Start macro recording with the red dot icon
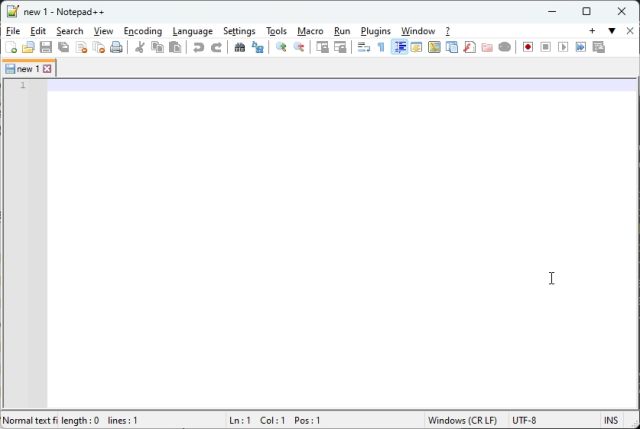Screen dimensions: 640x429 pyautogui.click(x=528, y=47)
